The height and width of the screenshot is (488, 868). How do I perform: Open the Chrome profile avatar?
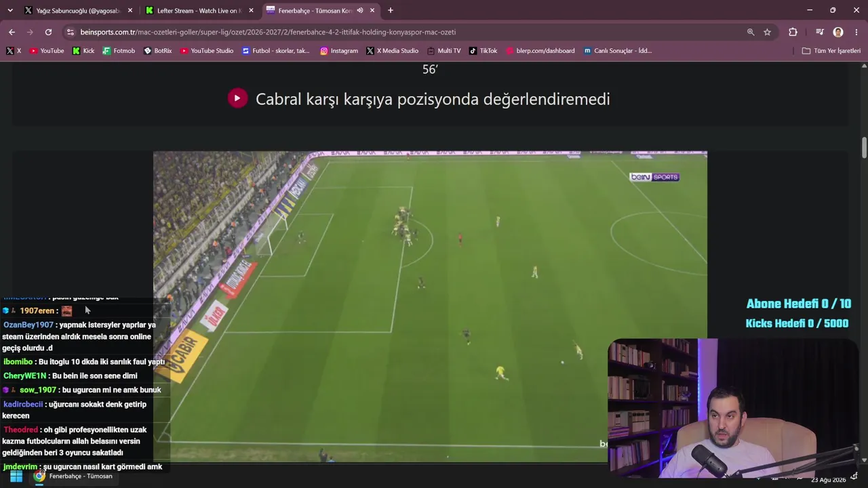[838, 32]
